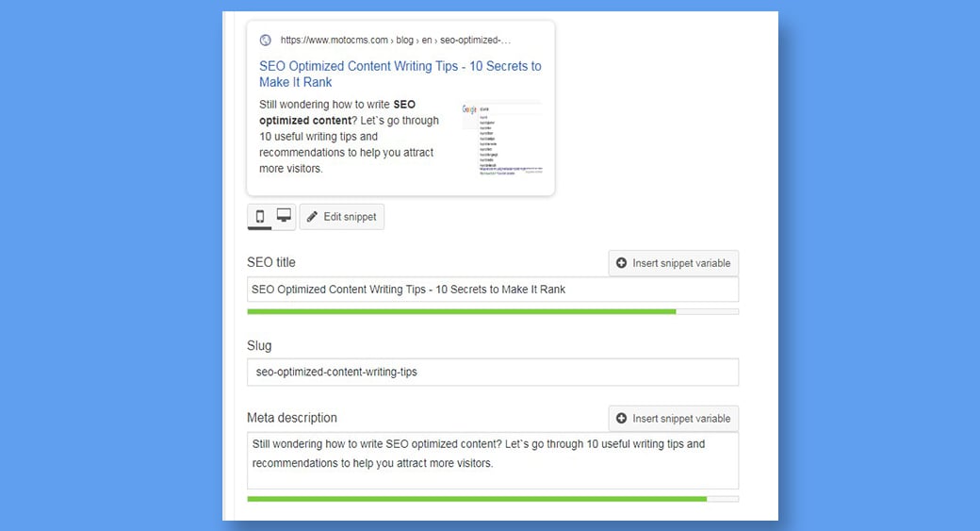980x531 pixels.
Task: Switch to desktop preview mode
Action: click(x=284, y=216)
